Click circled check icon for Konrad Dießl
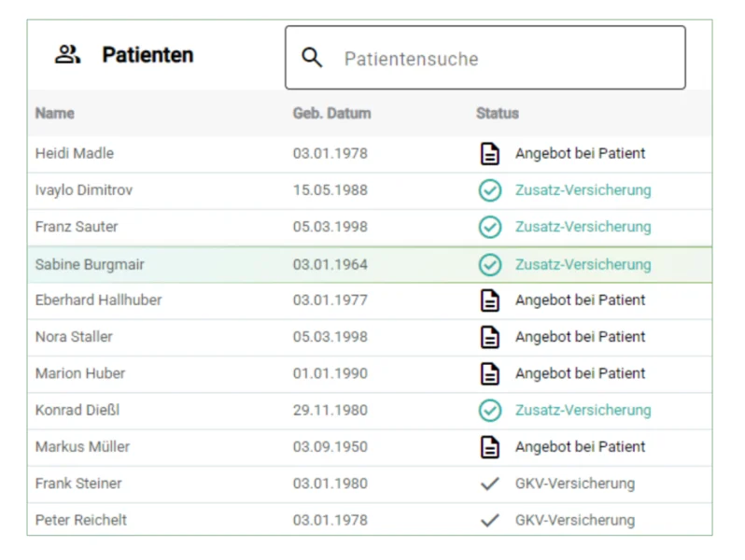 (490, 410)
